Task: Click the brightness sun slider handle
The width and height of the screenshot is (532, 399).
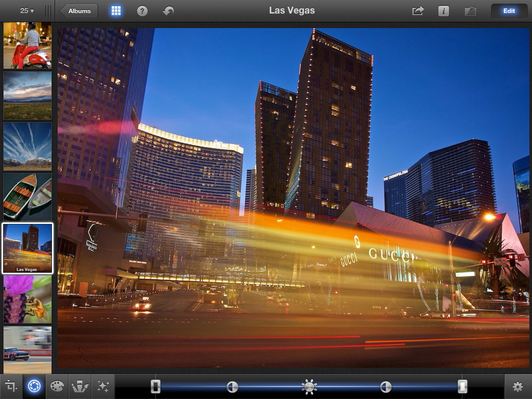Action: pos(310,387)
